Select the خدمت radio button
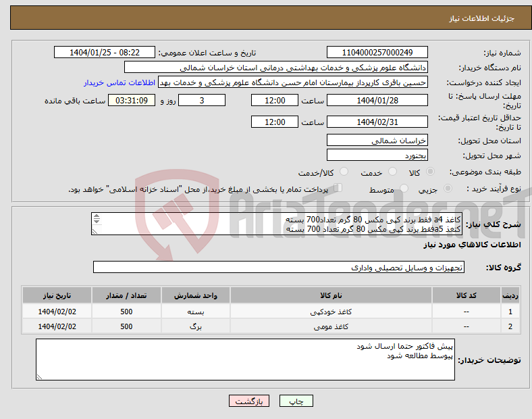 392,172
